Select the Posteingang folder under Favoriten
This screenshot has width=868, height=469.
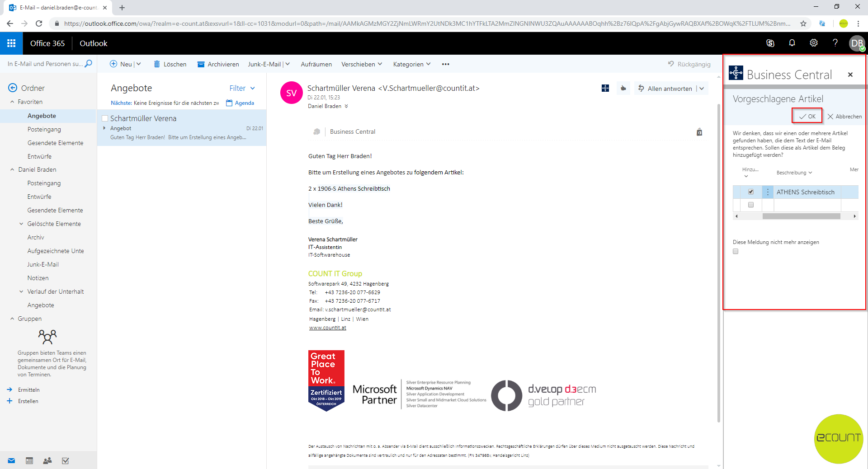pyautogui.click(x=44, y=129)
